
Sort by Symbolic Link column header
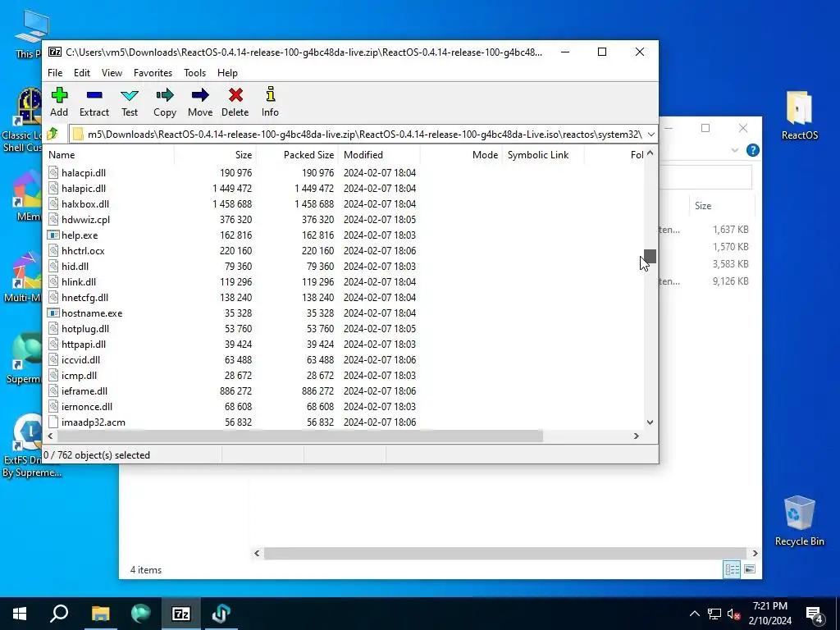point(543,155)
